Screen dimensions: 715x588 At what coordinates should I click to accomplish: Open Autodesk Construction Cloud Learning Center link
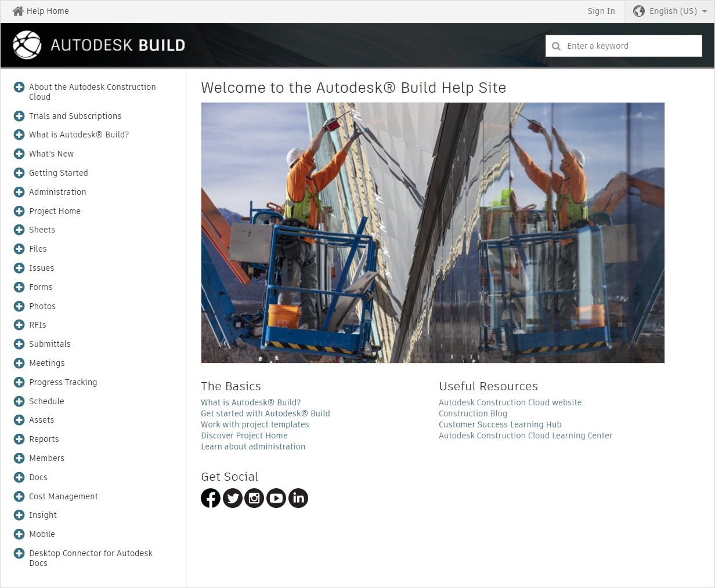[x=525, y=435]
